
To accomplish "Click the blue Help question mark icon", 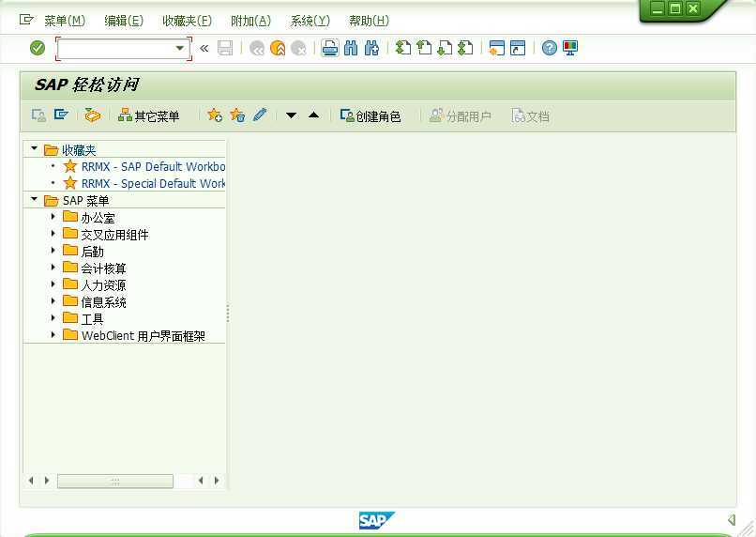I will pyautogui.click(x=549, y=48).
